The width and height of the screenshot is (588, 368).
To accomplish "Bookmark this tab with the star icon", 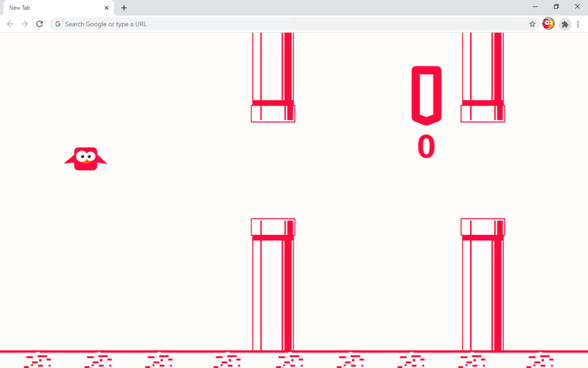I will (532, 24).
